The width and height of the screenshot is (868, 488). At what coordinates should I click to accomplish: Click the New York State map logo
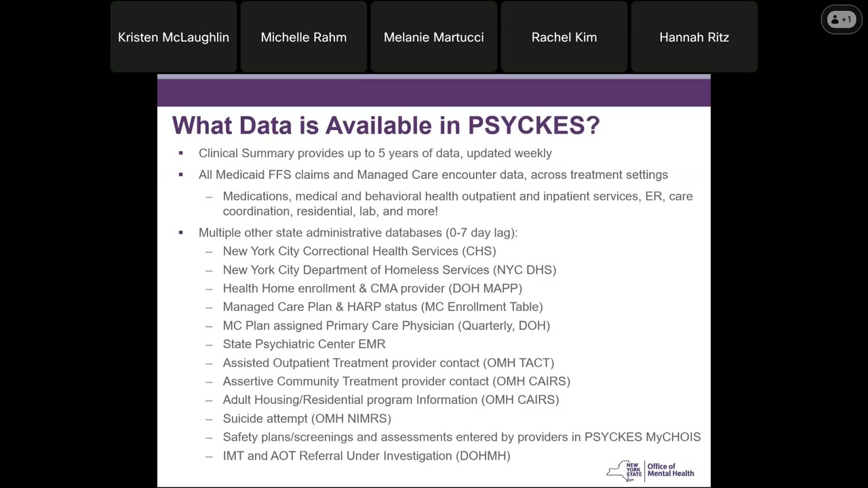623,471
